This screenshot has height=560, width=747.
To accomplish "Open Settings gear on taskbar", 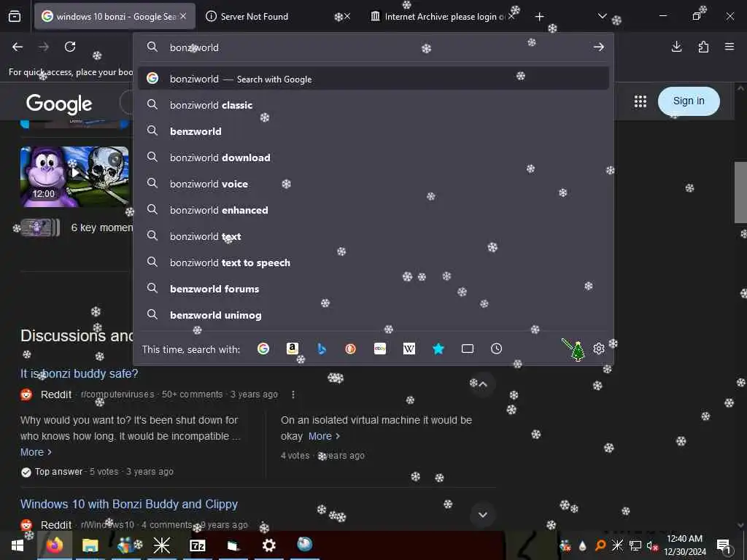I will tap(269, 545).
